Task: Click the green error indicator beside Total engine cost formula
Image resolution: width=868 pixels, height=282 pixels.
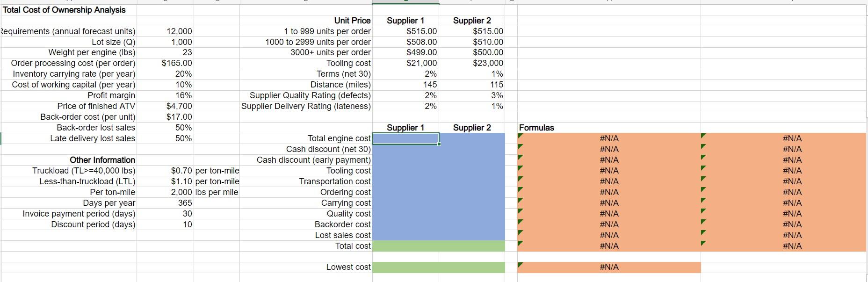Action: [521, 136]
